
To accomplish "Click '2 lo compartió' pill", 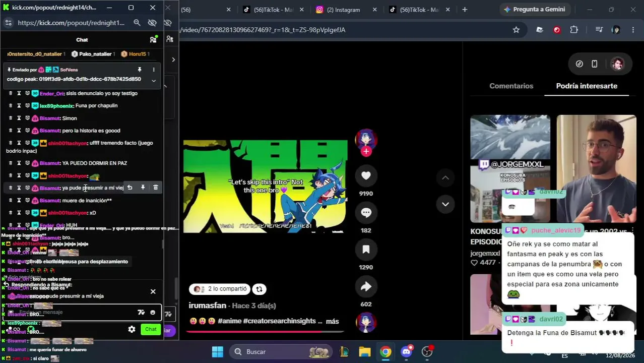I will (220, 289).
